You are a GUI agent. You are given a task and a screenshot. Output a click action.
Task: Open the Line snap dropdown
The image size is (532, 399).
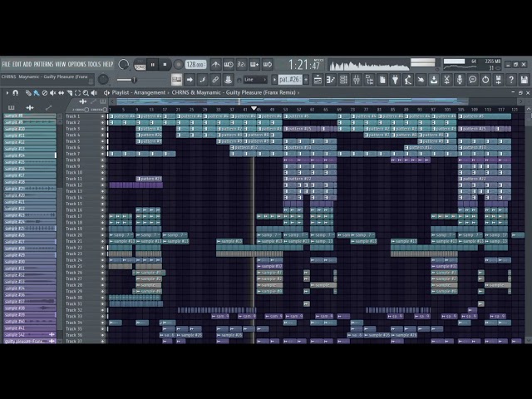[255, 80]
